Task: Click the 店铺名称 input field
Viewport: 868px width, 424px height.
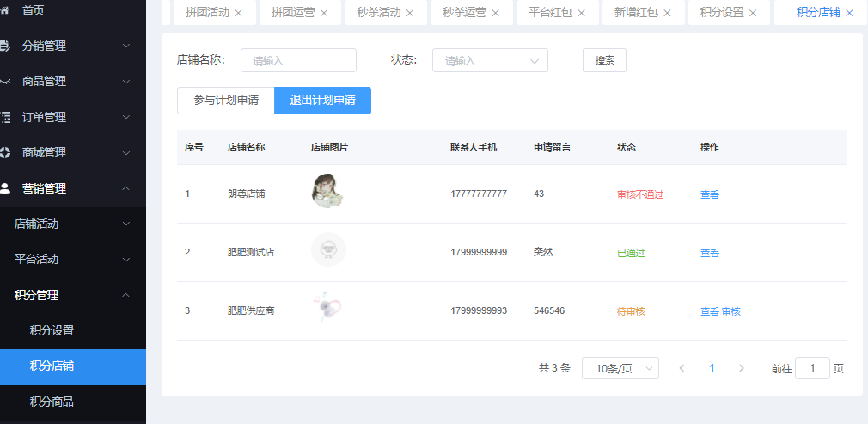Action: click(298, 60)
